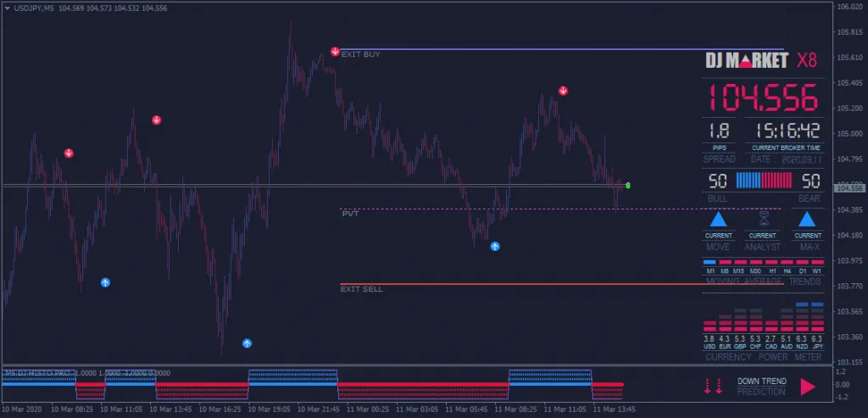Click the highlighted 104.556 price axis tag
Image resolution: width=868 pixels, height=418 pixels.
pyautogui.click(x=849, y=188)
